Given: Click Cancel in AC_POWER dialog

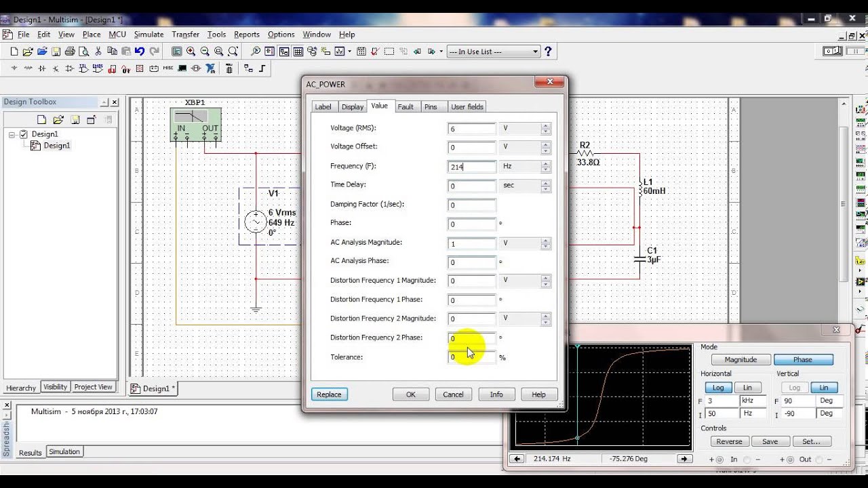Looking at the screenshot, I should (453, 394).
